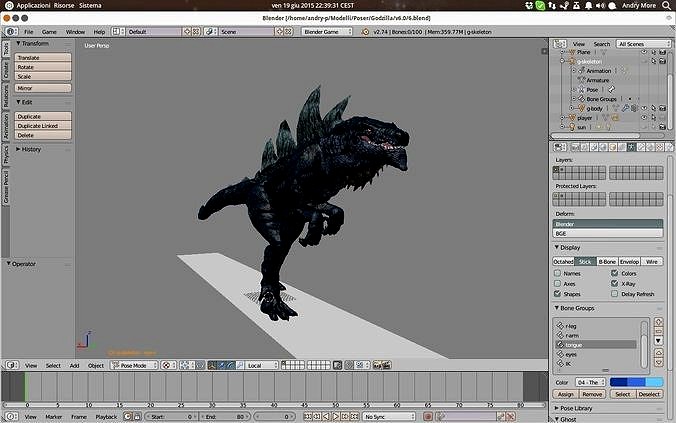
Task: Add a new bone group with plus icon
Action: pyautogui.click(x=658, y=322)
